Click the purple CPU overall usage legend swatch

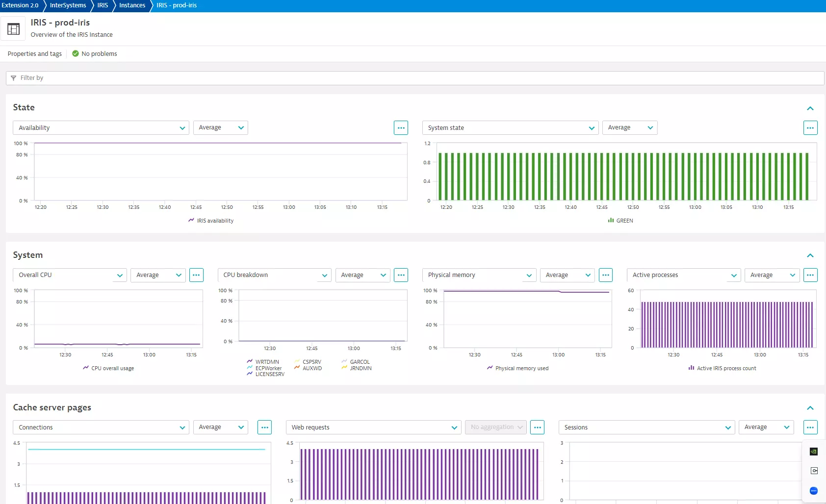86,368
